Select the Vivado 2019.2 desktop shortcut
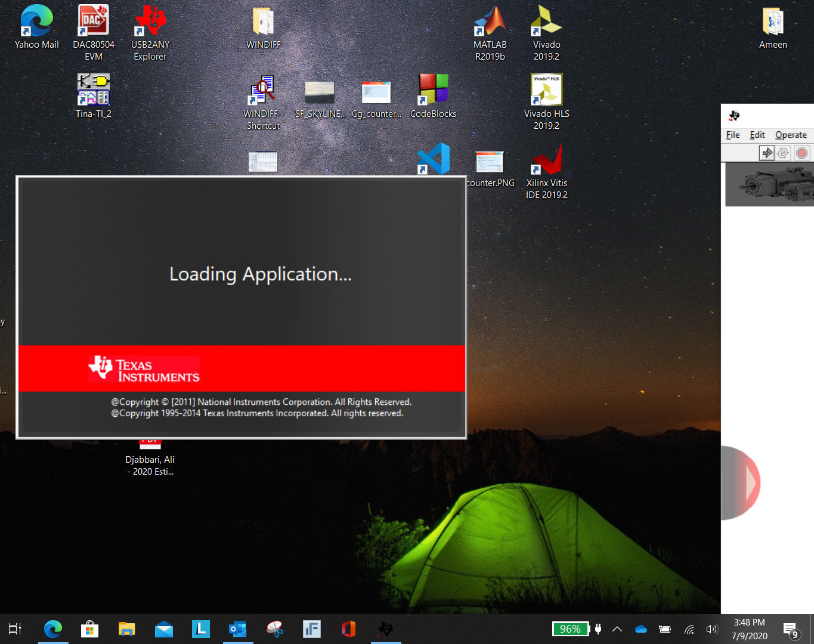Image resolution: width=814 pixels, height=644 pixels. [546, 33]
